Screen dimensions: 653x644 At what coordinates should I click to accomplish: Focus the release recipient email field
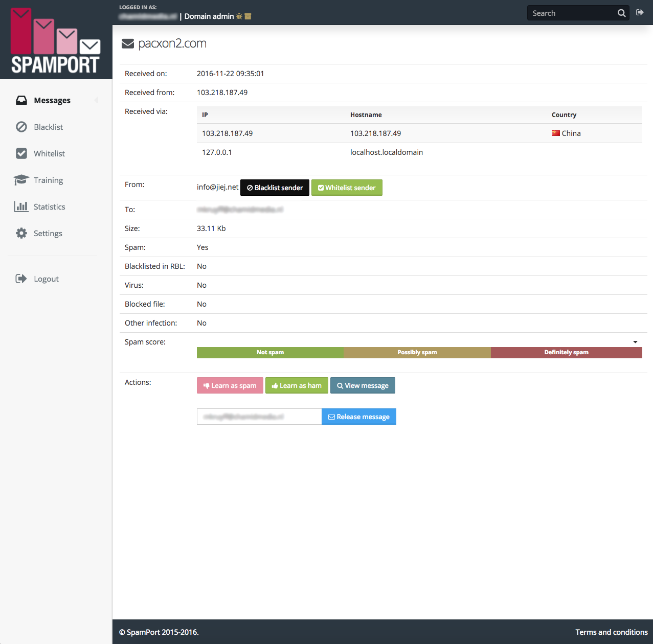[259, 417]
